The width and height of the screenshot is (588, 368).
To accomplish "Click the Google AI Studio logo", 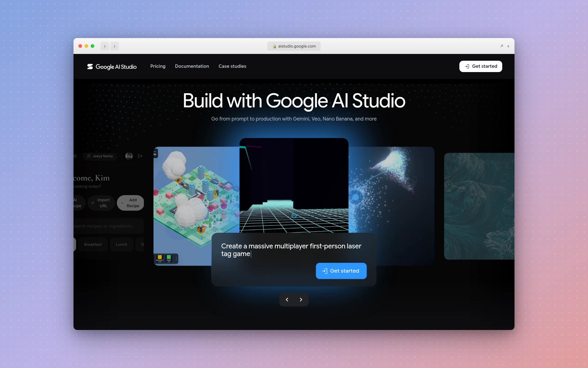I will coord(112,67).
